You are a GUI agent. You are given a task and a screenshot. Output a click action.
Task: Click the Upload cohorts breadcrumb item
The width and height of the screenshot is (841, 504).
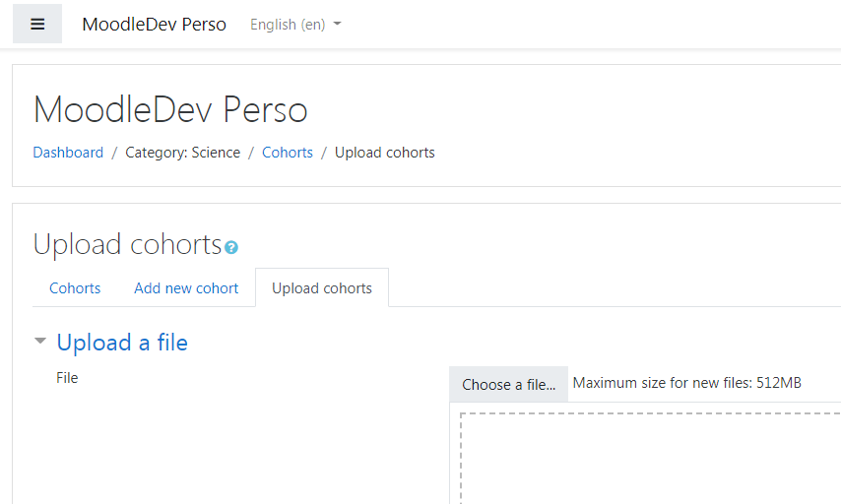[x=385, y=153]
